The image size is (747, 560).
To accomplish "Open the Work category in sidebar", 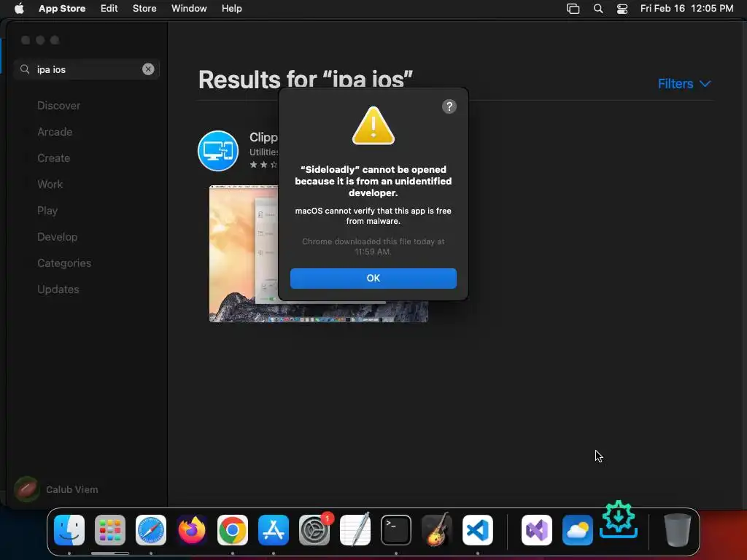I will (50, 184).
